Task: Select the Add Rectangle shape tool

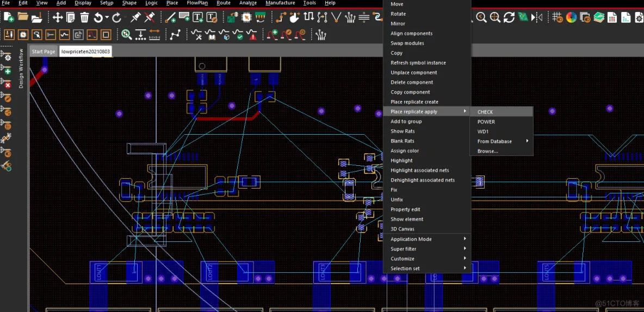Action: point(184,17)
